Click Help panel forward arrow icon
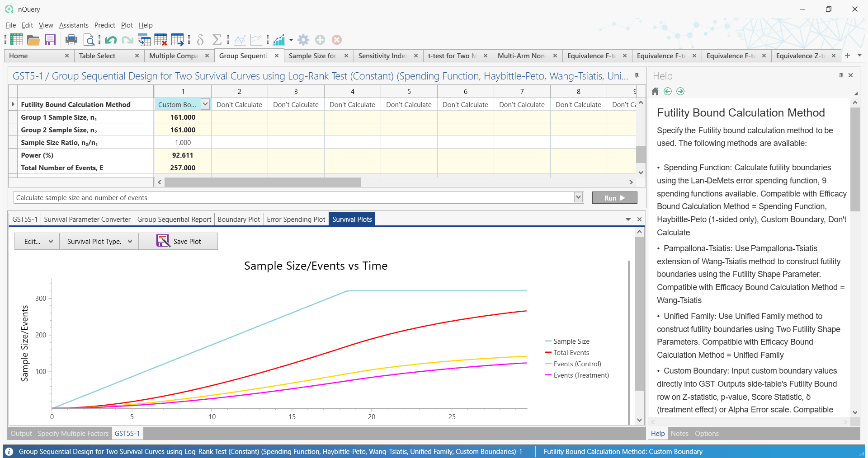This screenshot has height=458, width=868. pyautogui.click(x=680, y=91)
